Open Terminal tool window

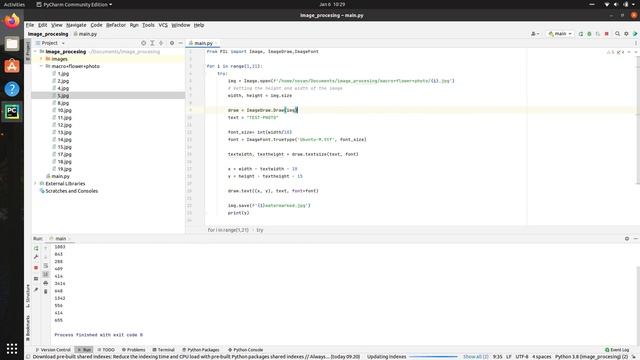(163, 350)
